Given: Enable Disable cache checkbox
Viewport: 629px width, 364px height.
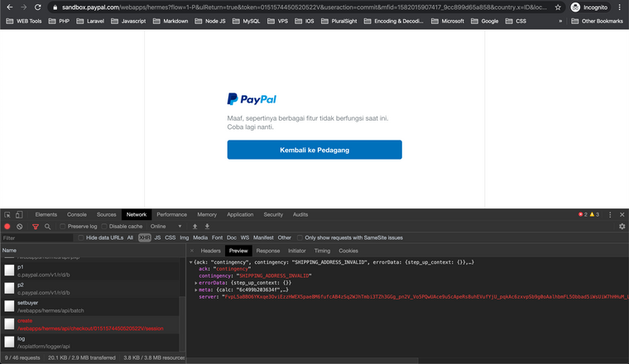Looking at the screenshot, I should tap(104, 227).
